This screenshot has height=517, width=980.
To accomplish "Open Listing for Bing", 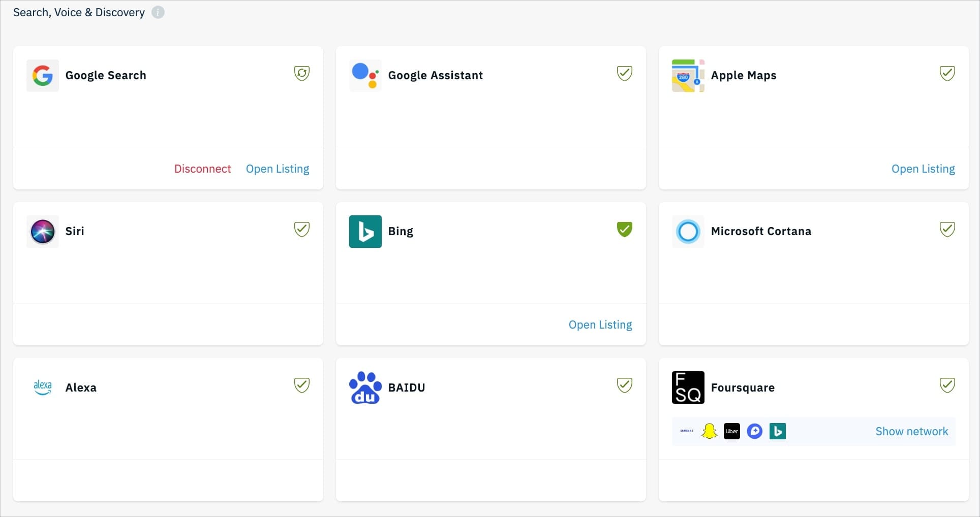I will (x=600, y=325).
